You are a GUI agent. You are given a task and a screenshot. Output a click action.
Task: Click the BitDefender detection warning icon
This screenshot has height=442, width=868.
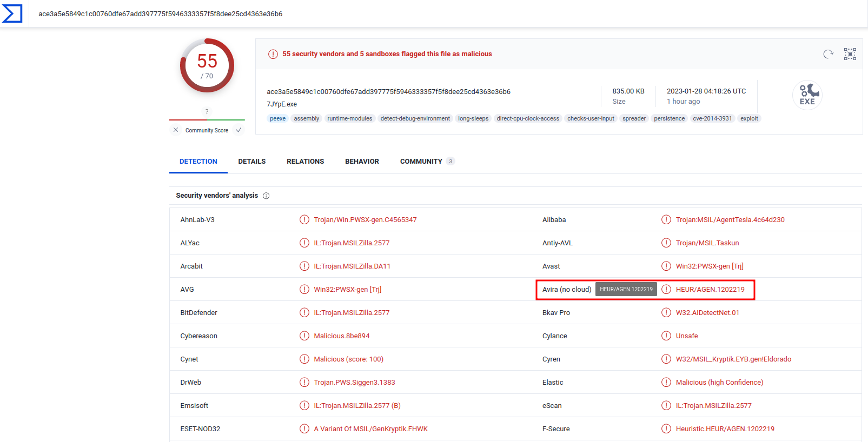tap(304, 312)
